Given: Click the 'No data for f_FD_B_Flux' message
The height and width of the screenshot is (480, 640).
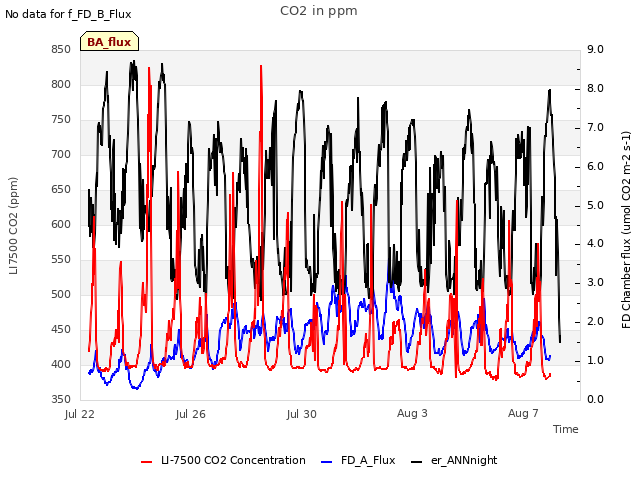Looking at the screenshot, I should coord(68,14).
